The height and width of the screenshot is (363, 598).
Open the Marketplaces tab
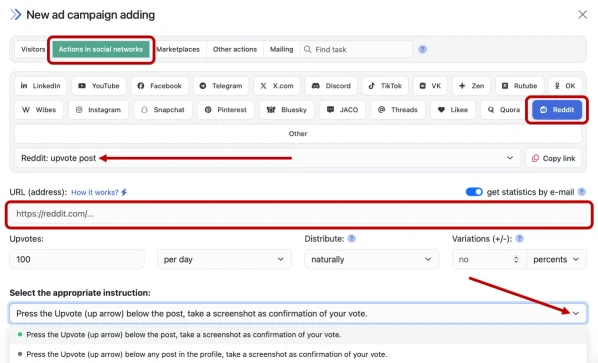pyautogui.click(x=178, y=50)
